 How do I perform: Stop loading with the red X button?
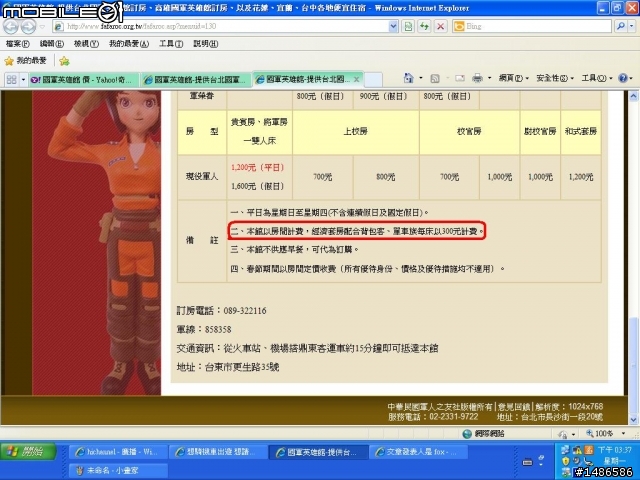click(440, 27)
